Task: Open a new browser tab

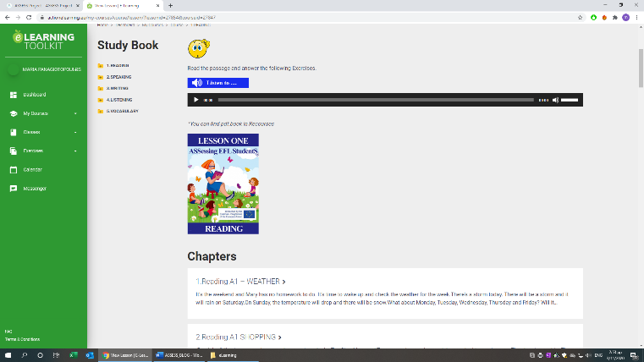Action: pos(170,6)
